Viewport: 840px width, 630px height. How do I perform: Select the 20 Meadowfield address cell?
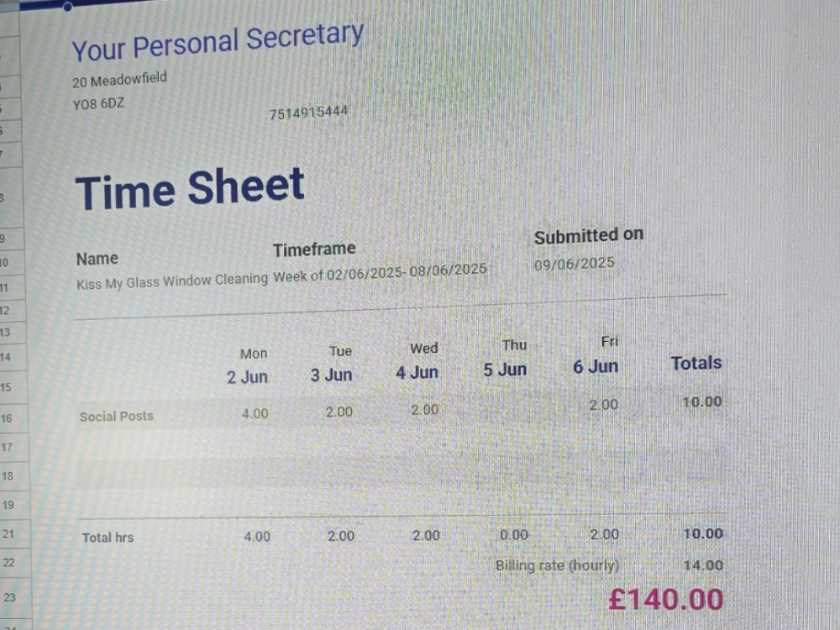click(119, 80)
